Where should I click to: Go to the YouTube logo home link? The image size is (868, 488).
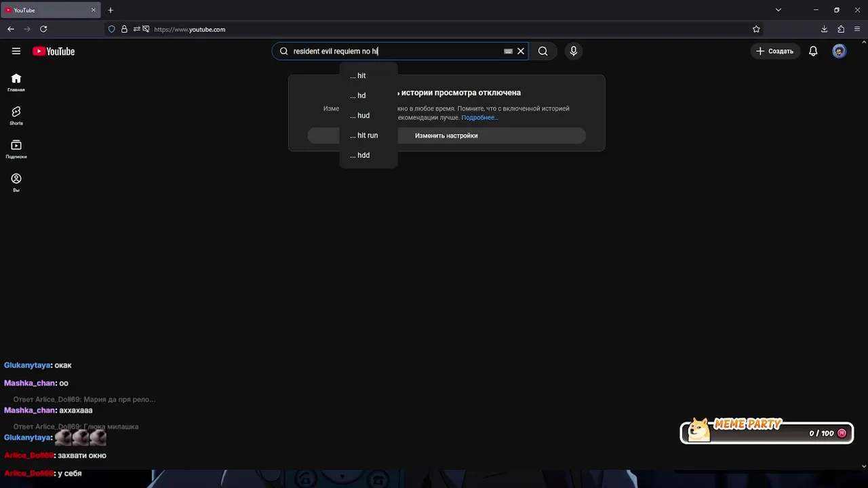click(54, 51)
